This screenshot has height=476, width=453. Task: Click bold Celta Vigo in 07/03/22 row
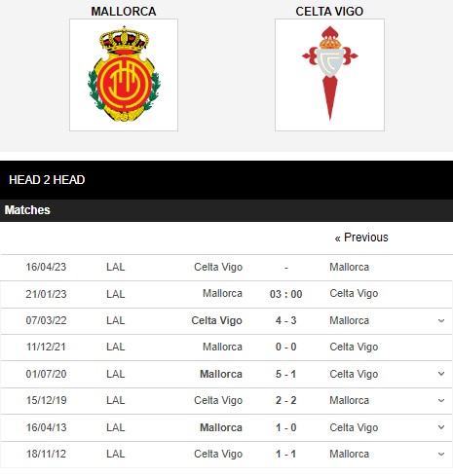pyautogui.click(x=216, y=320)
